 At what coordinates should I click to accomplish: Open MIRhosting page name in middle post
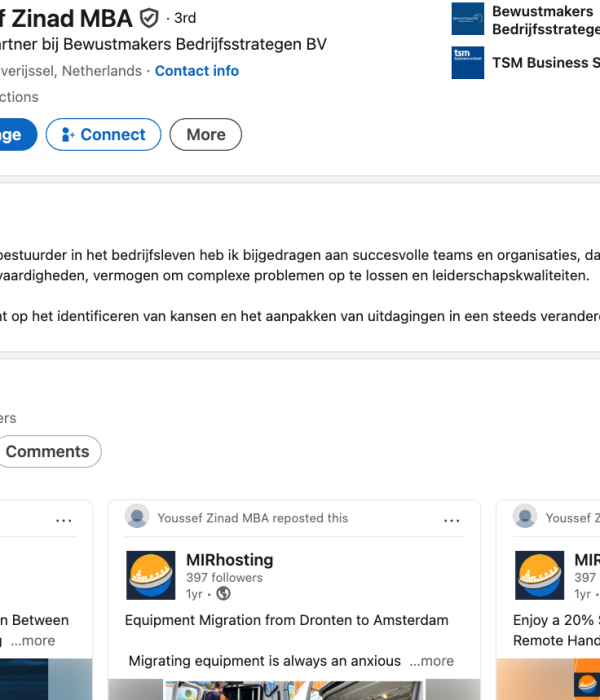pyautogui.click(x=229, y=560)
